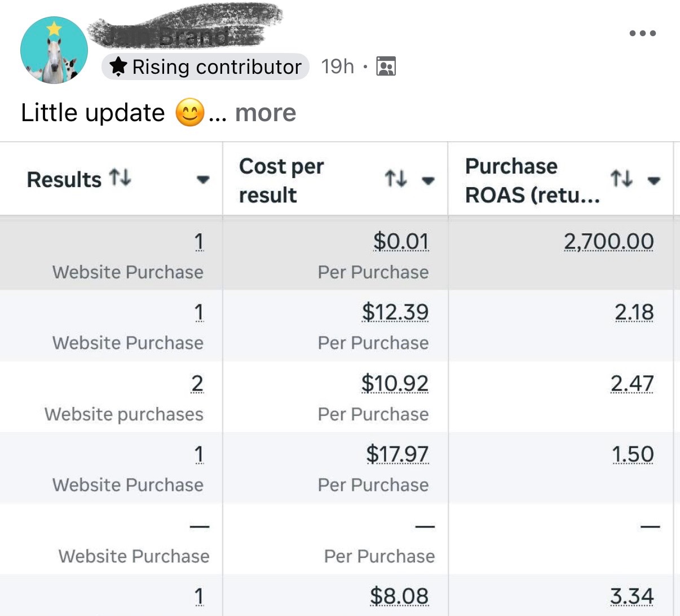Click the 19h post timestamp
The image size is (680, 616).
pyautogui.click(x=337, y=67)
